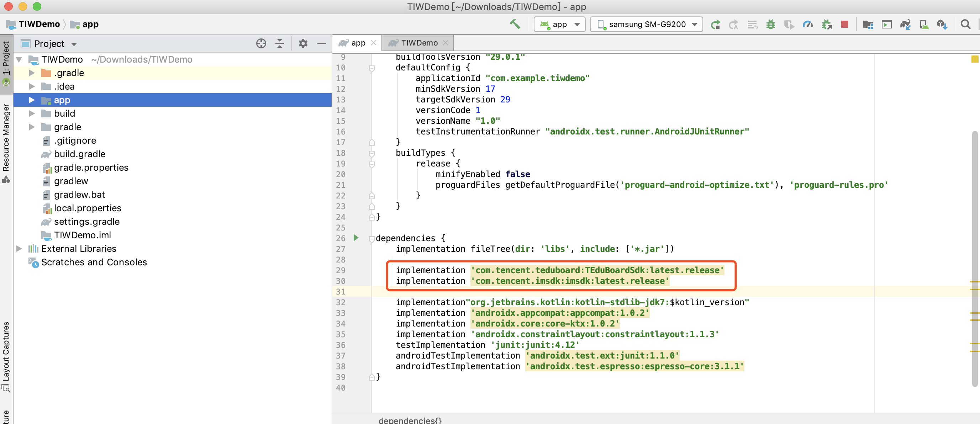Screen dimensions: 980x424
Task: Collapse the TIWDemo root tree node
Action: coord(19,60)
